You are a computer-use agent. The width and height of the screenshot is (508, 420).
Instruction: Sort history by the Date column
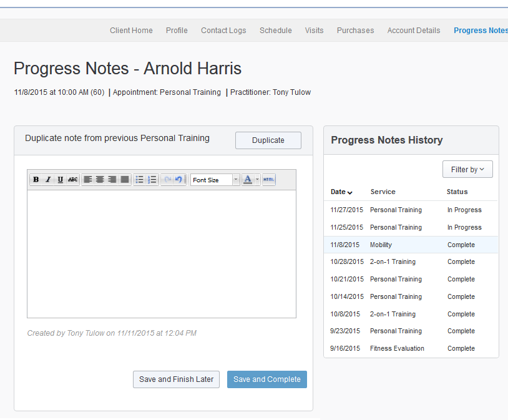pyautogui.click(x=341, y=192)
